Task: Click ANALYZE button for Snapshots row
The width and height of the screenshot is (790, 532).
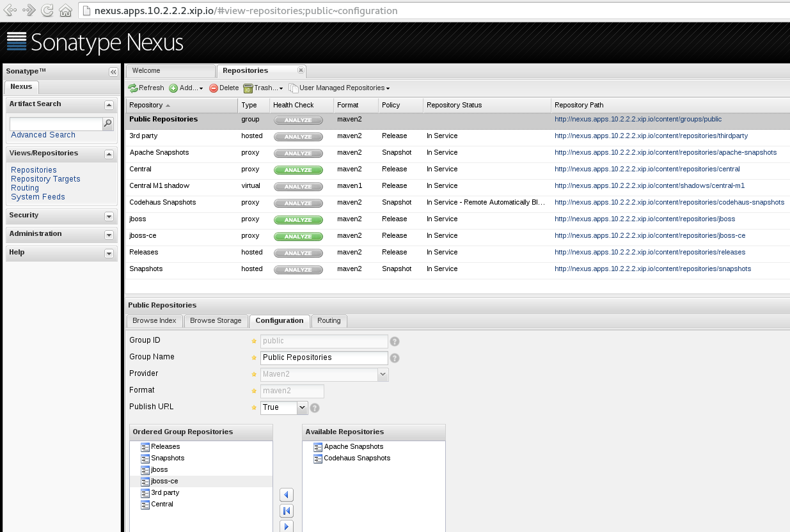Action: [x=298, y=270]
